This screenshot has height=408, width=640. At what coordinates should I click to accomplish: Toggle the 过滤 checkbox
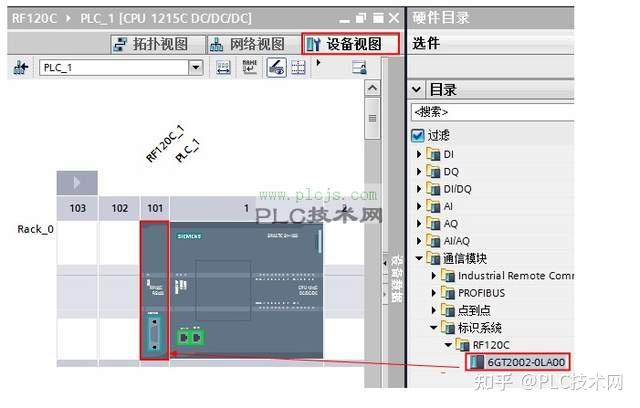[418, 135]
